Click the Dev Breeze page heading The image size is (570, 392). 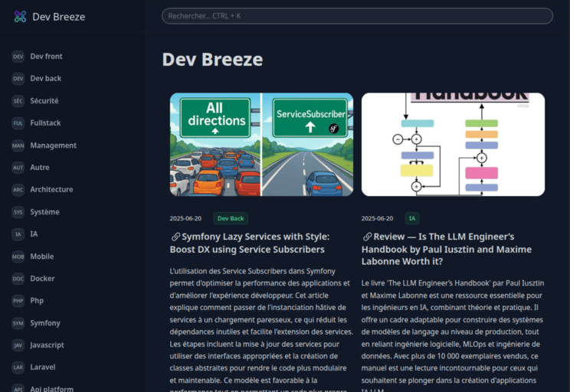(x=212, y=60)
